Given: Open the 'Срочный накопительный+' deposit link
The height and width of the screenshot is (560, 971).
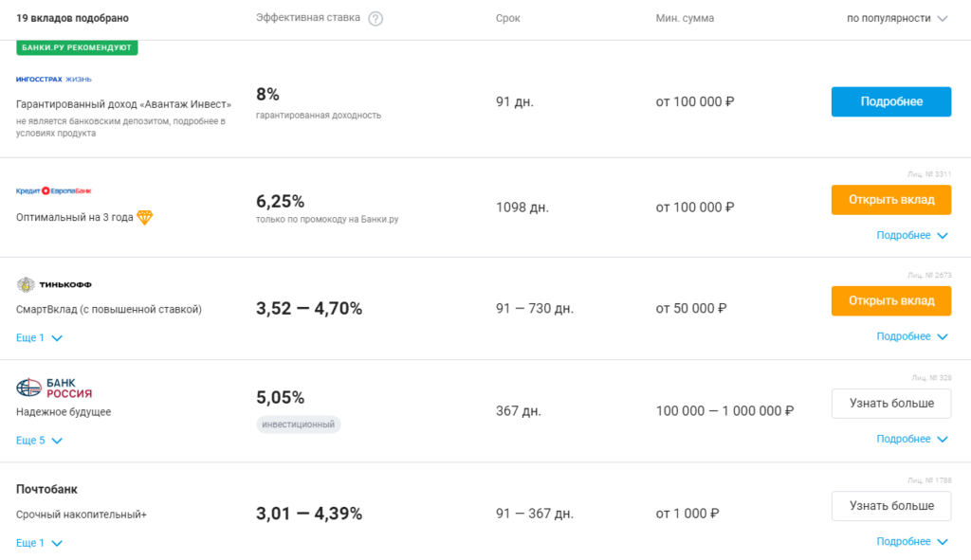Looking at the screenshot, I should click(82, 515).
